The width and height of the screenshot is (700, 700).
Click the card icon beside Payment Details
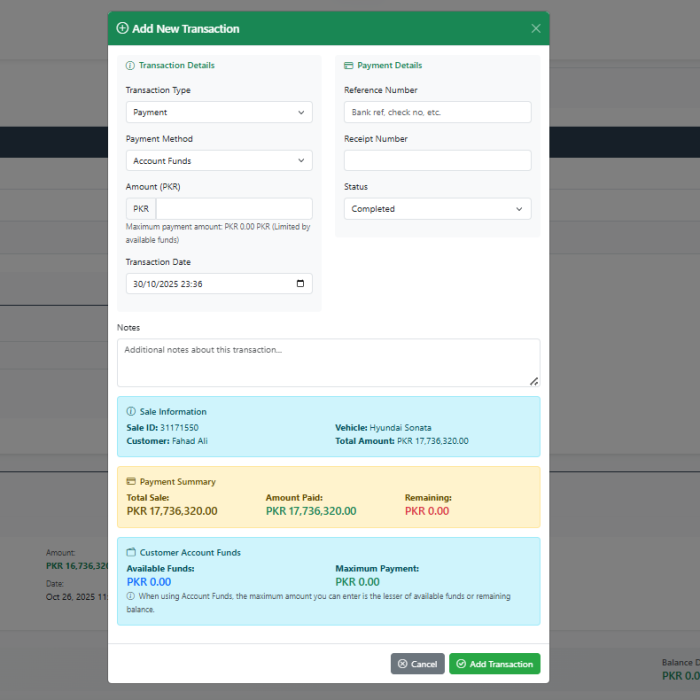coord(348,66)
